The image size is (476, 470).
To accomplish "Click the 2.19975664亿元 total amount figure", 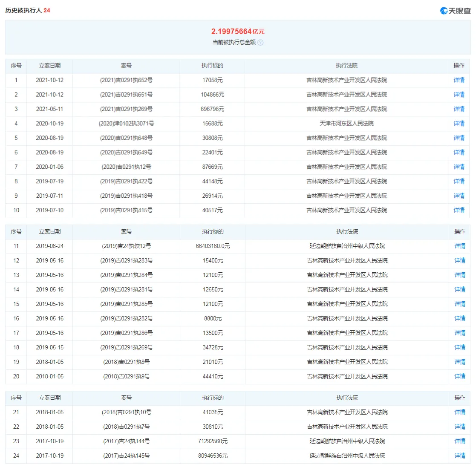I will 238,32.
